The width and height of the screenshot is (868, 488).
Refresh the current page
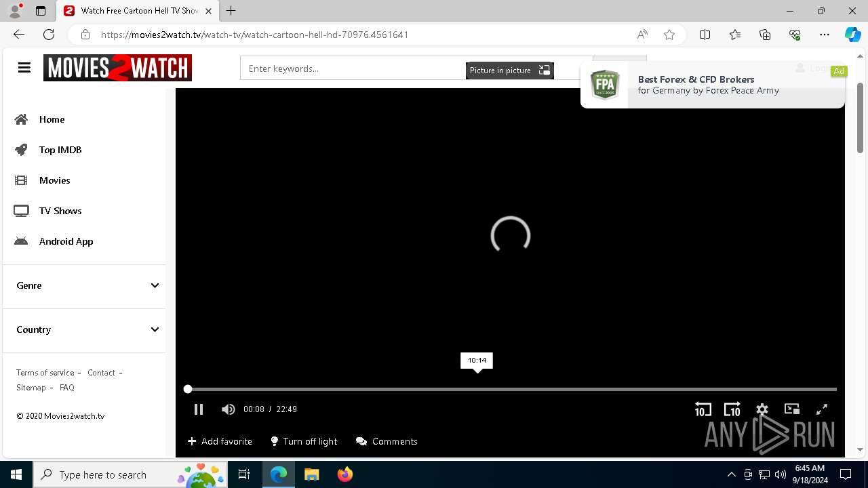click(49, 35)
